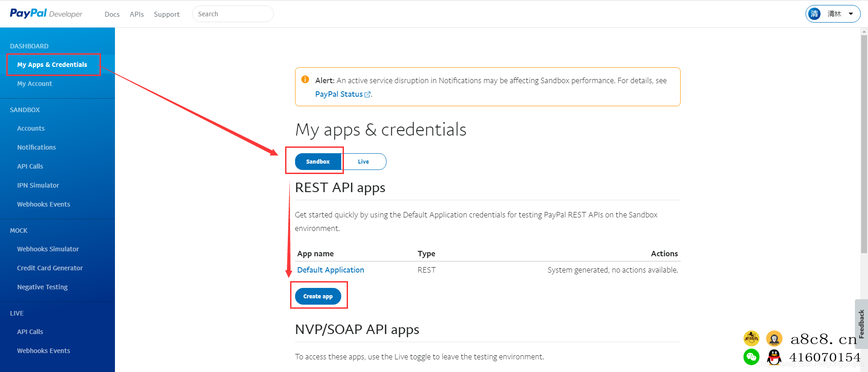Open the APIs menu

point(137,14)
